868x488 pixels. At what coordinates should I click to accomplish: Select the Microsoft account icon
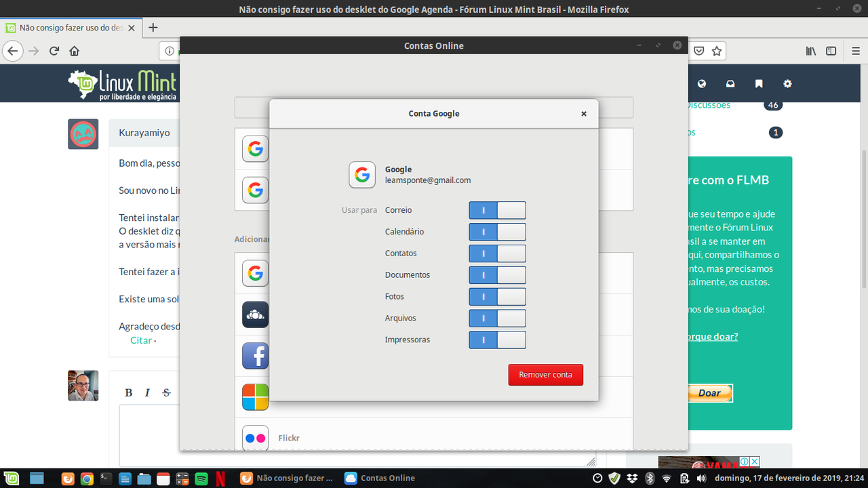coord(256,397)
